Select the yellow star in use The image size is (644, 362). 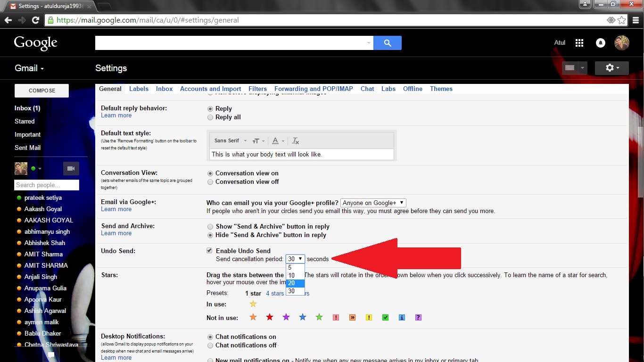(253, 304)
